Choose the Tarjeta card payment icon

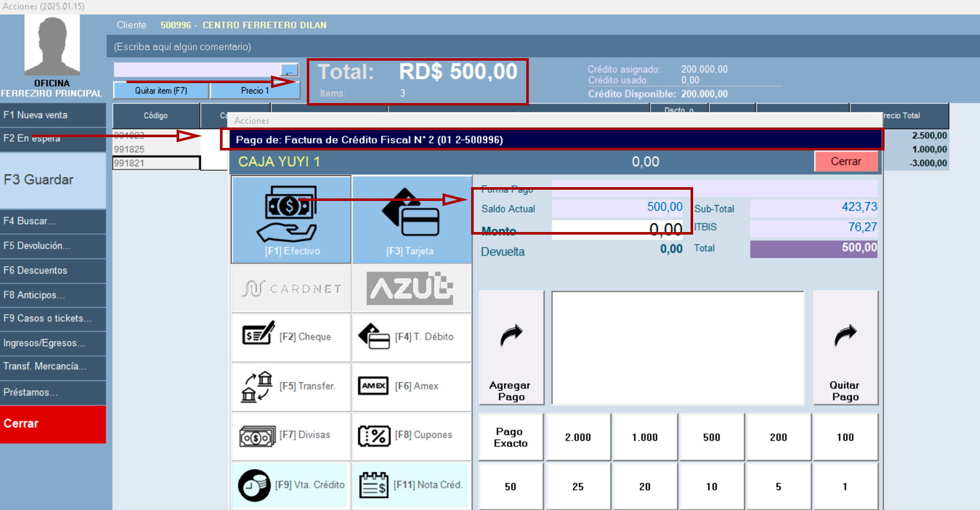pos(411,219)
